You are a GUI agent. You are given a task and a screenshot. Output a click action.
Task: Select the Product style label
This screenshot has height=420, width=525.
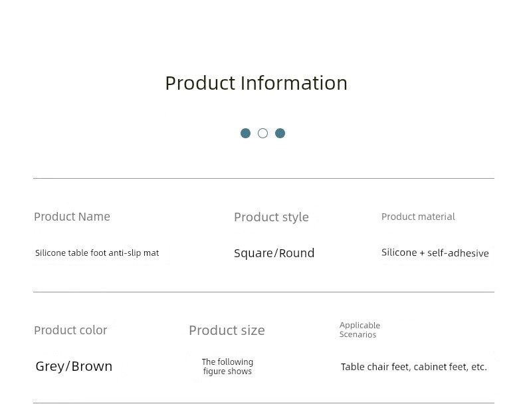[x=271, y=217]
